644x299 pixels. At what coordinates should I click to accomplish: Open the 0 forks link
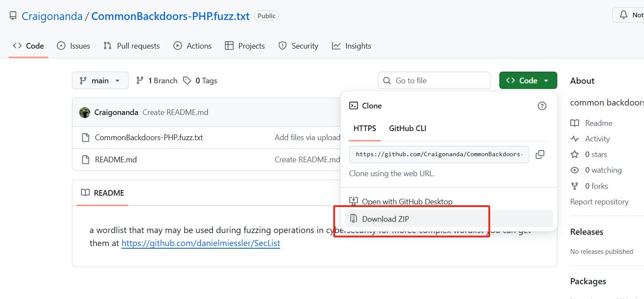(x=596, y=186)
